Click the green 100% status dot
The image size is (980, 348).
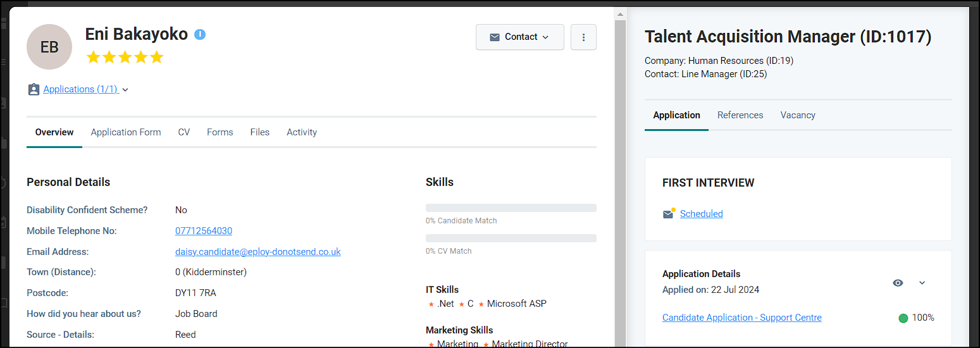pos(903,318)
